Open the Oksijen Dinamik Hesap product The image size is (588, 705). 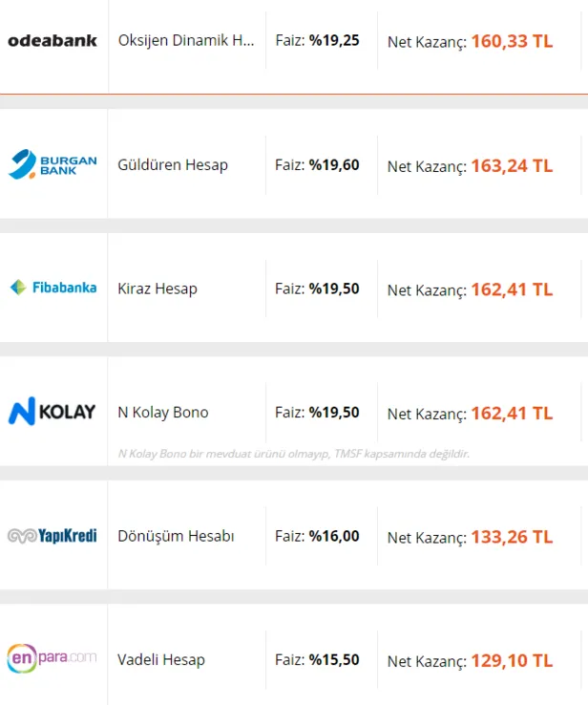coord(186,41)
